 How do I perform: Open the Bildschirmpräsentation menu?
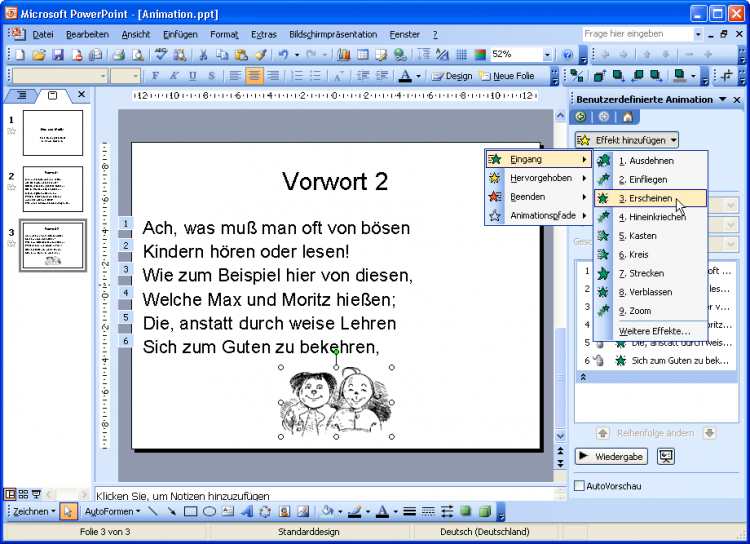coord(333,34)
